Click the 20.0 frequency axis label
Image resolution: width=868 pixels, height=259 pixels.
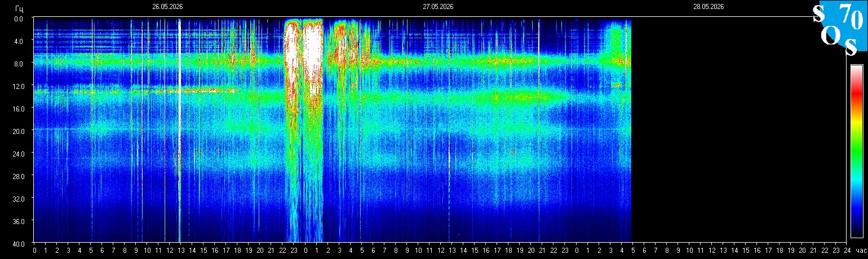[x=17, y=131]
